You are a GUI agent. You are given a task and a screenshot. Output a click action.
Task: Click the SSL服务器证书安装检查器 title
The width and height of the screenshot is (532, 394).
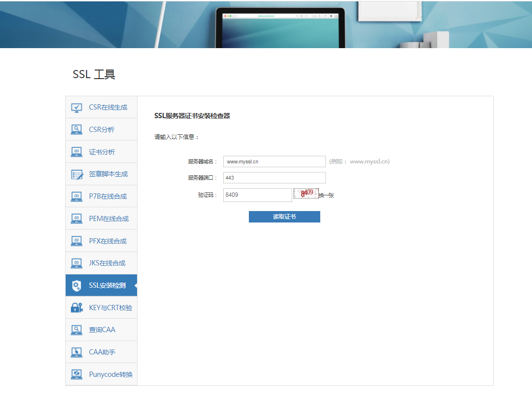[192, 116]
